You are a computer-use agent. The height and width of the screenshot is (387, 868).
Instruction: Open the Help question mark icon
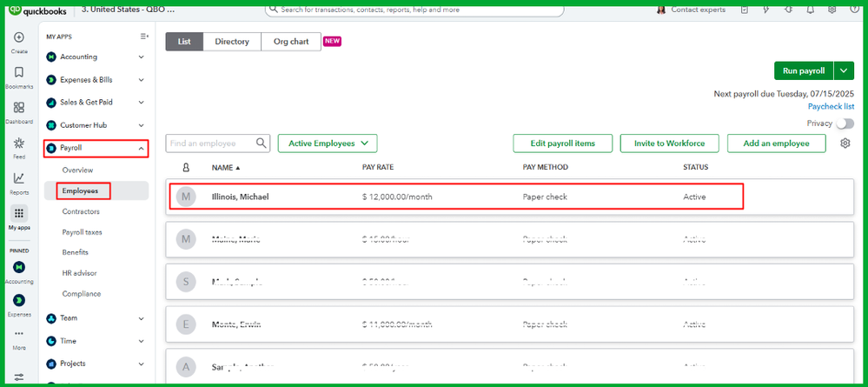(853, 10)
